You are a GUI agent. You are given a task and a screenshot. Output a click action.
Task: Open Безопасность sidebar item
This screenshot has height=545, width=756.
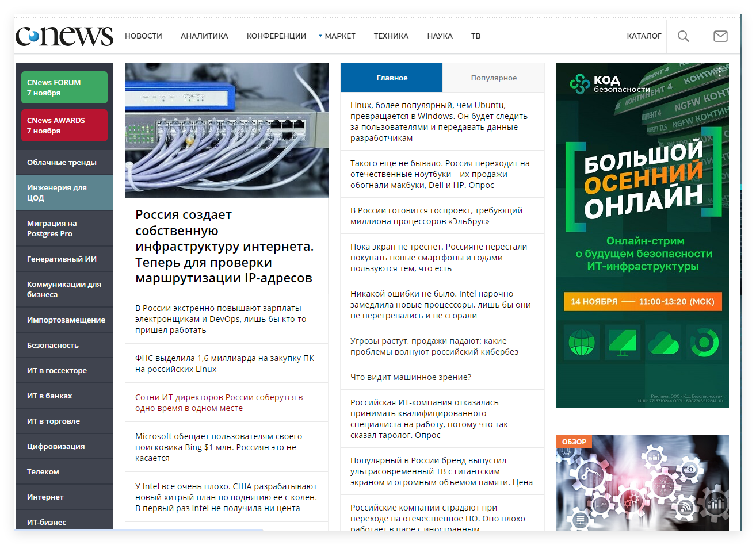[x=64, y=346]
